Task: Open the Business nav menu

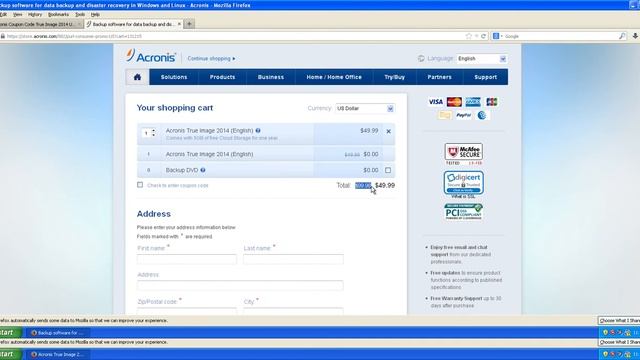Action: click(271, 77)
